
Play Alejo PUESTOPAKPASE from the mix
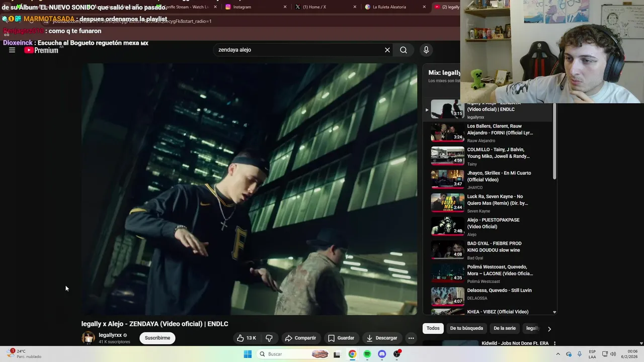click(488, 227)
